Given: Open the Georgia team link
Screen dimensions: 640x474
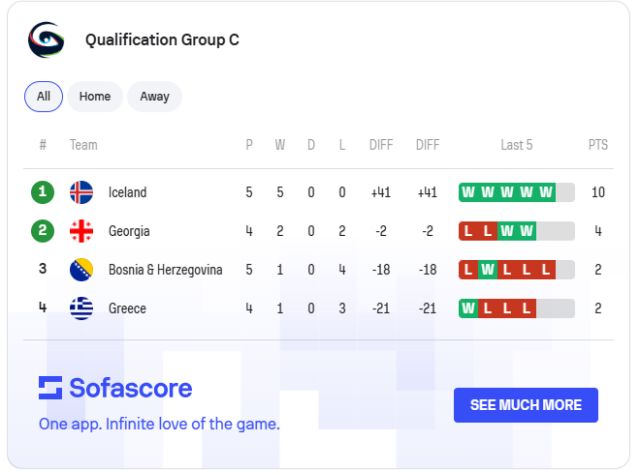Looking at the screenshot, I should coord(129,231).
